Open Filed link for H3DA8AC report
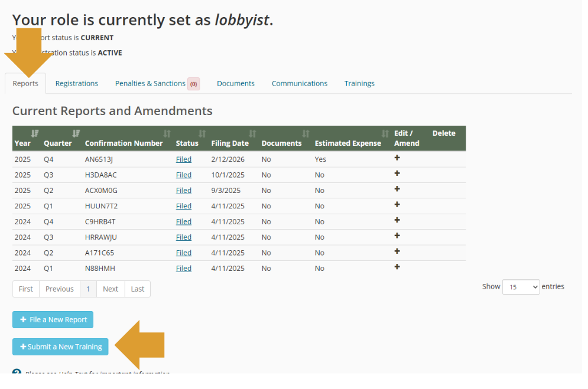This screenshot has width=588, height=389. click(x=184, y=175)
